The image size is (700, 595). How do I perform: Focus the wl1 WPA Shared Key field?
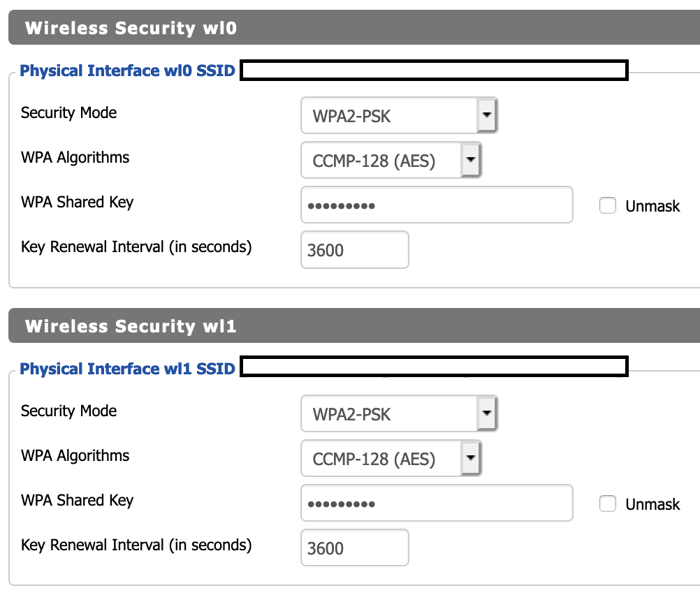tap(437, 503)
